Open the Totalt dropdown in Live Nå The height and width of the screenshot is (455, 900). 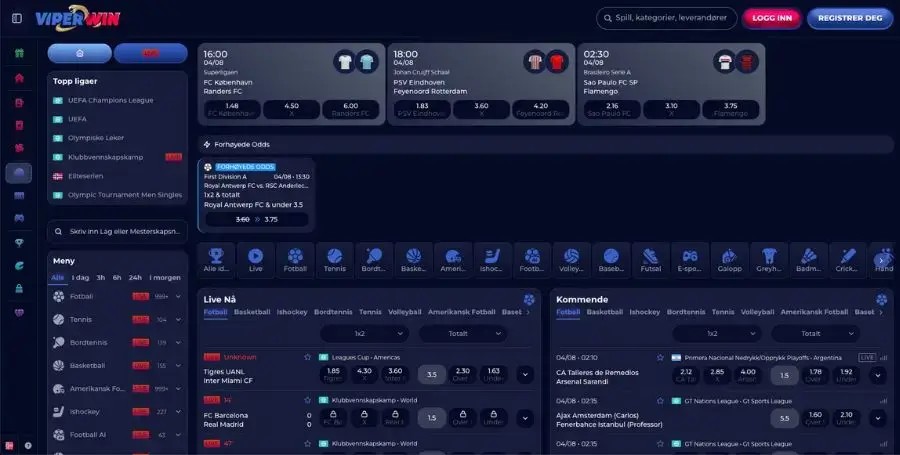pyautogui.click(x=463, y=333)
